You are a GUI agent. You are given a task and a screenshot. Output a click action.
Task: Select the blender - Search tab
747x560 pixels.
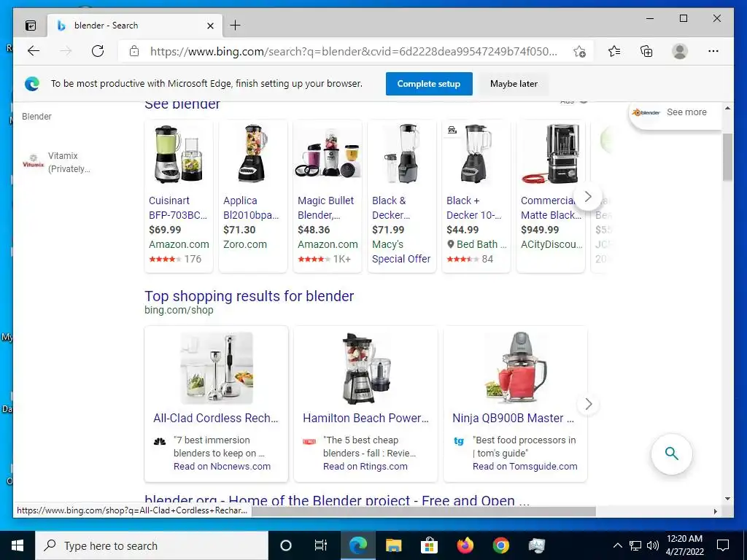pyautogui.click(x=134, y=26)
